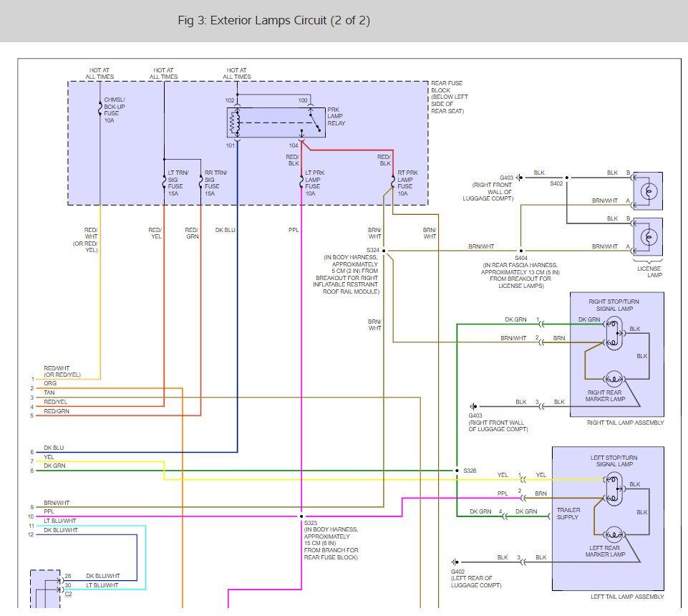Click the 'YEL' wire label at pin 7
Viewport: 688px width, 616px height.
49,457
